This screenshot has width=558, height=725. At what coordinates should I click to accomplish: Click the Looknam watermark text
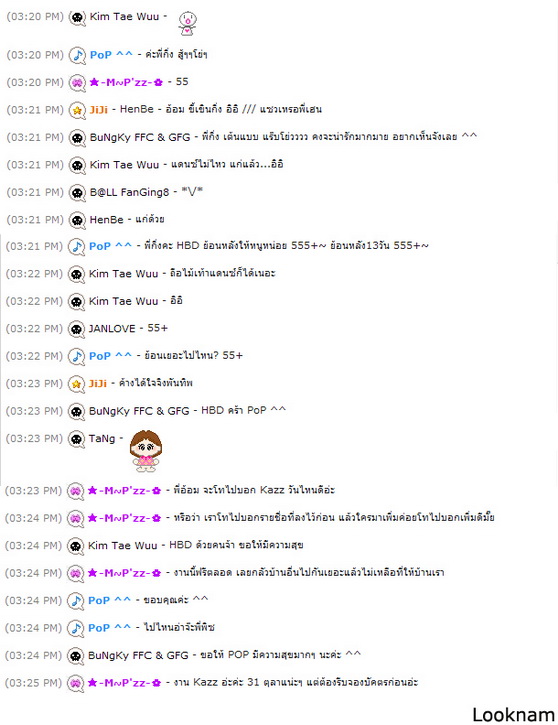513,715
